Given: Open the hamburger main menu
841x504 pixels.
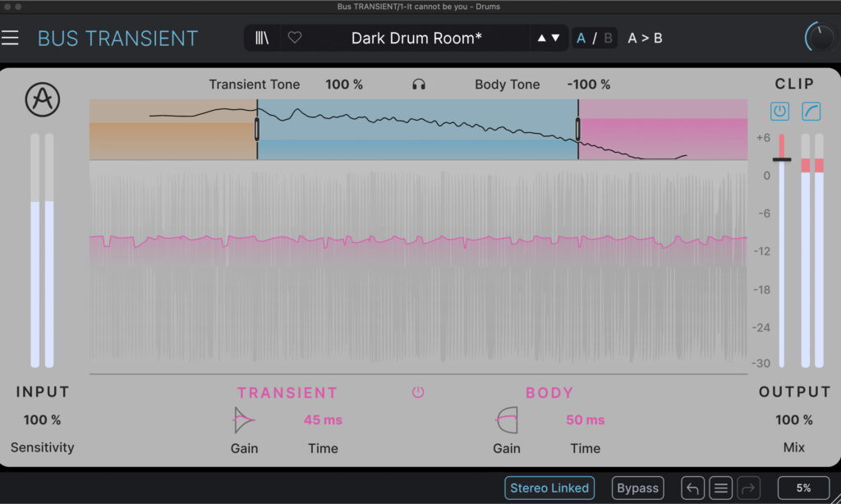Looking at the screenshot, I should point(10,39).
